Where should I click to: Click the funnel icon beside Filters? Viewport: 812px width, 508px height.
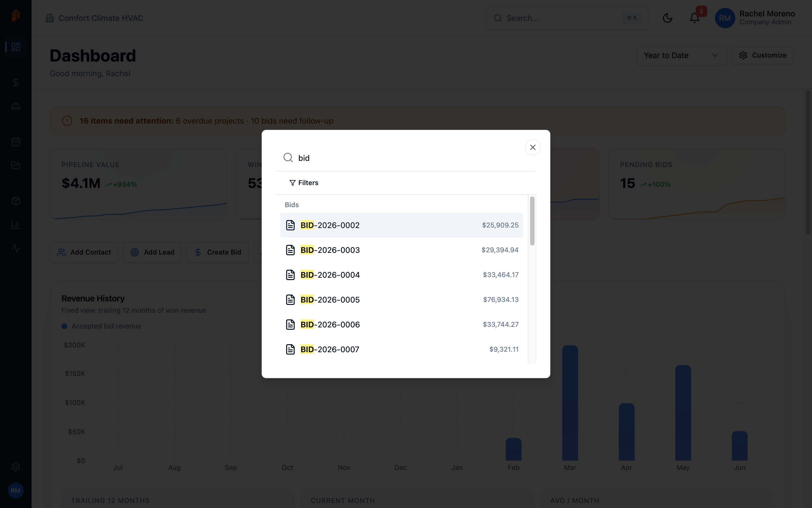(x=292, y=183)
